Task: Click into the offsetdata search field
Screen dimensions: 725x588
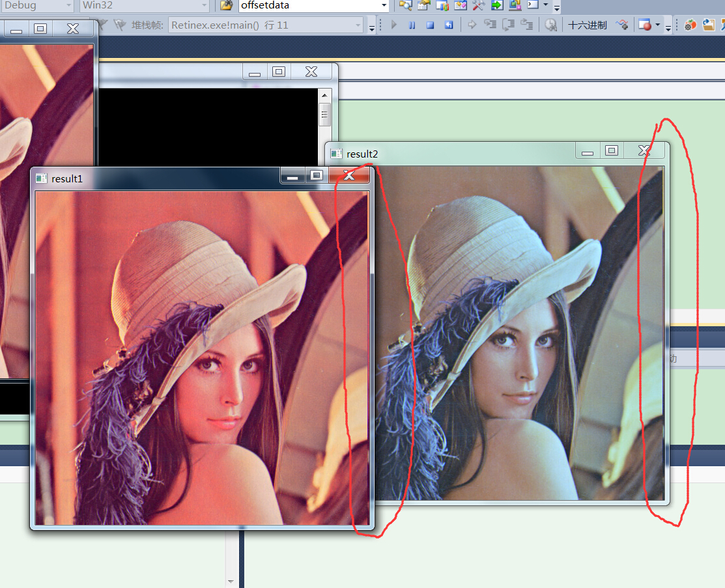Action: [309, 5]
